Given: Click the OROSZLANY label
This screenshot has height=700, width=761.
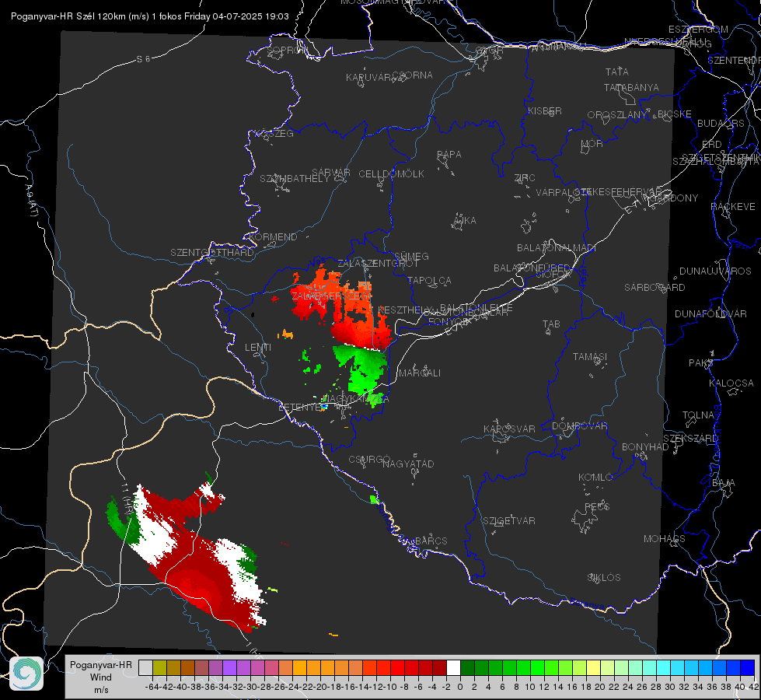Looking at the screenshot, I should click(617, 114).
